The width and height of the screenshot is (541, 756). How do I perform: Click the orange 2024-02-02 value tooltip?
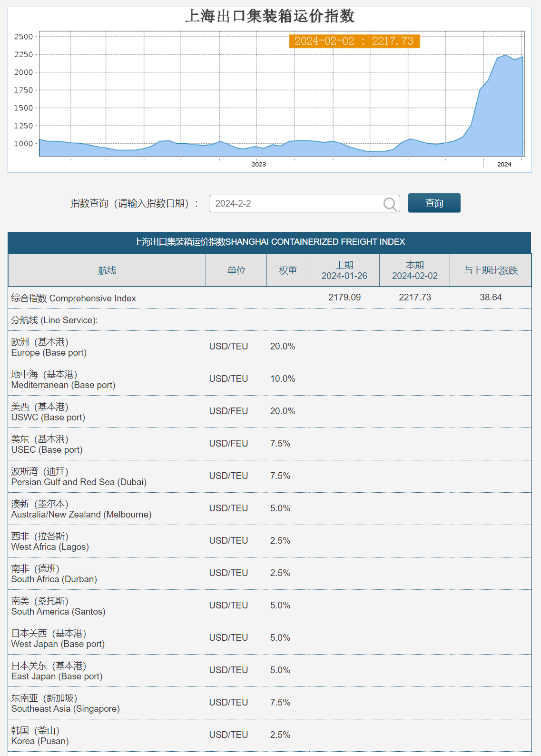tap(354, 41)
